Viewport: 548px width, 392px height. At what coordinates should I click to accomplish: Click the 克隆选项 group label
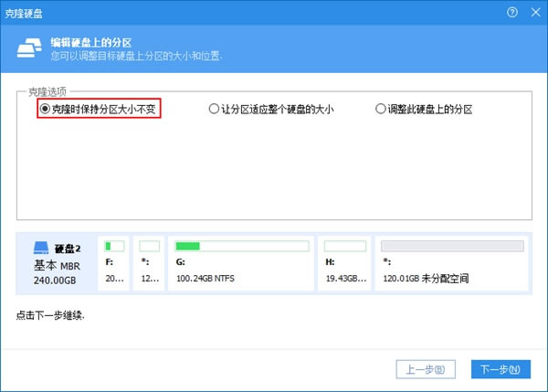[47, 92]
